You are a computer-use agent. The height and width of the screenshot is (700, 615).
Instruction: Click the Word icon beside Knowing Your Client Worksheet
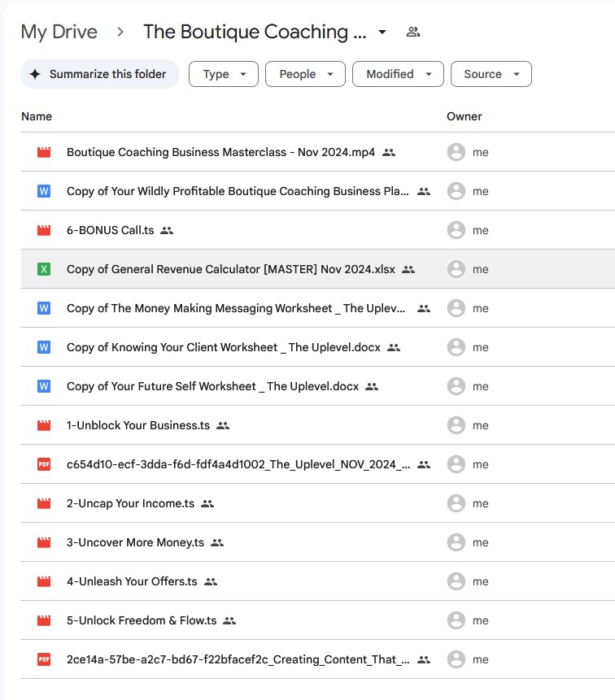point(44,347)
